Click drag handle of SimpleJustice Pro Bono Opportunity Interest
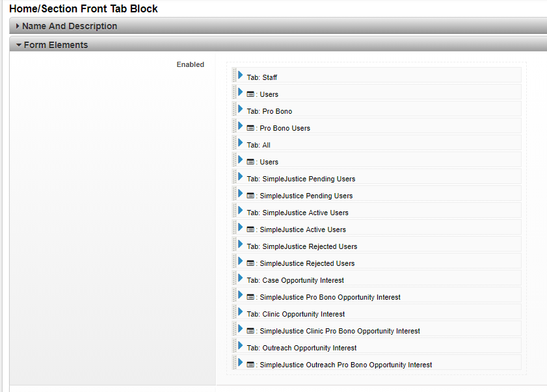 [x=234, y=294]
